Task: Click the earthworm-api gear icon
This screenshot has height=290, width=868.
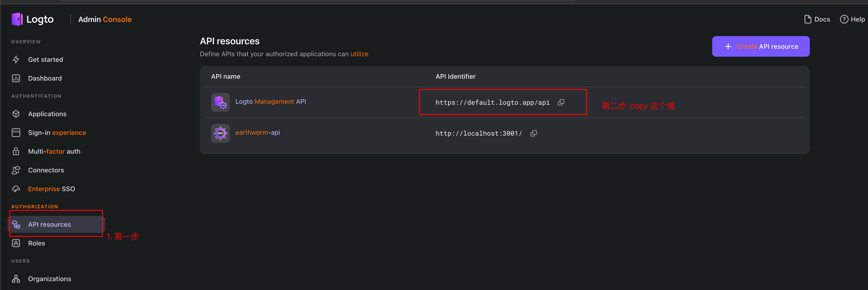Action: click(220, 133)
